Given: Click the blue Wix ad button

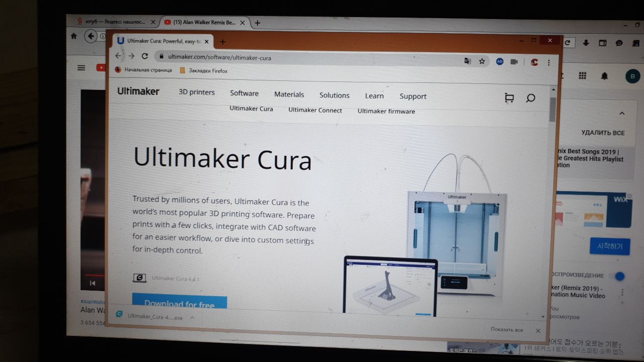Looking at the screenshot, I should click(x=610, y=246).
